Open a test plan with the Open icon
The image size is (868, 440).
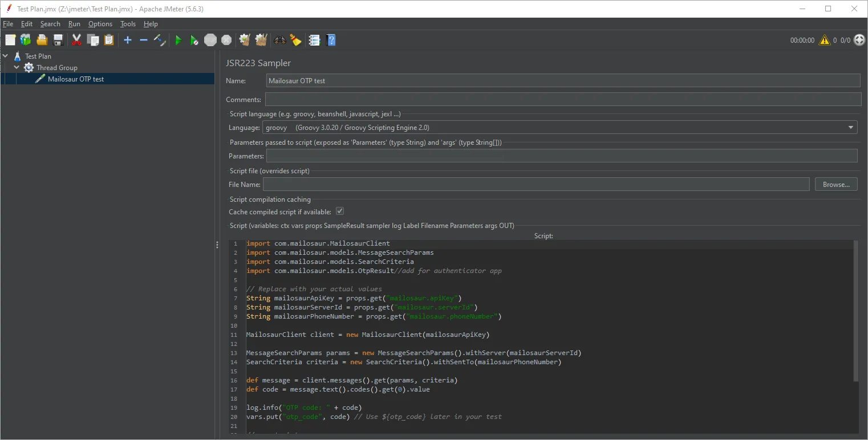click(42, 40)
